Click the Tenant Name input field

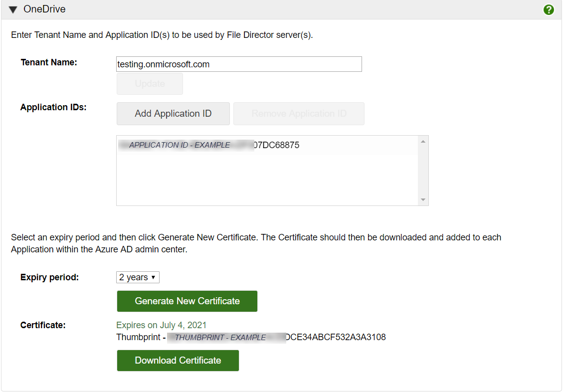coord(238,64)
